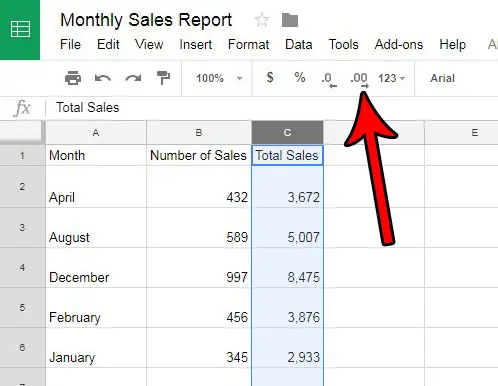Click the January cell
This screenshot has width=498, height=386.
pyautogui.click(x=96, y=348)
